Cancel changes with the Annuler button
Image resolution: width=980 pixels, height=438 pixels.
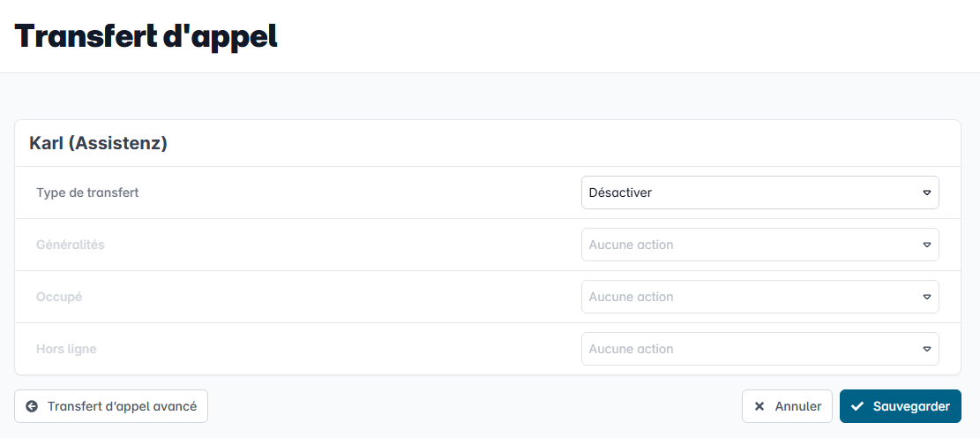pyautogui.click(x=787, y=407)
